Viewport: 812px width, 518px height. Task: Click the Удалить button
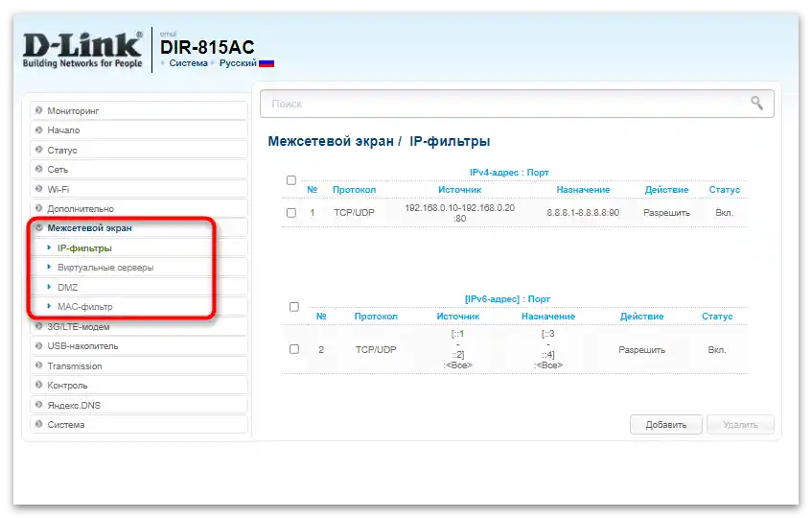click(740, 425)
